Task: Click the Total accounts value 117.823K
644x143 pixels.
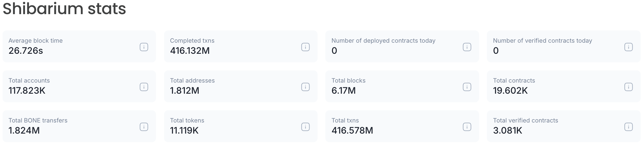Action: pyautogui.click(x=27, y=91)
